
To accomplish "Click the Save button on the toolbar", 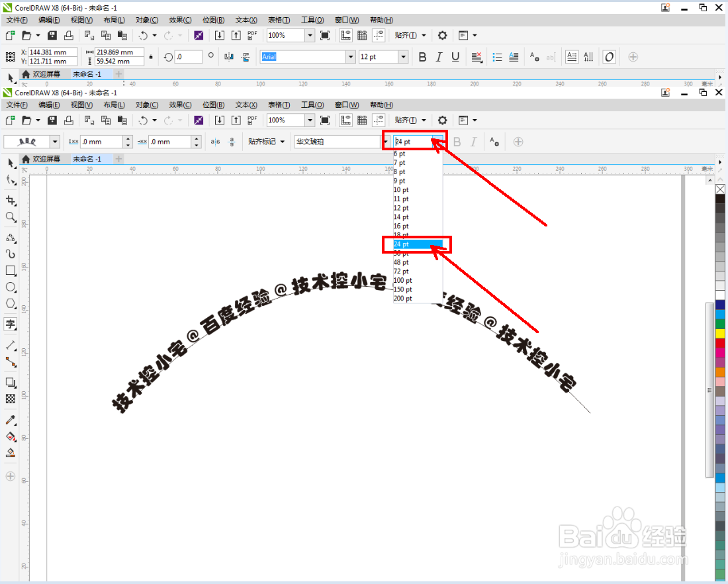I will click(52, 120).
